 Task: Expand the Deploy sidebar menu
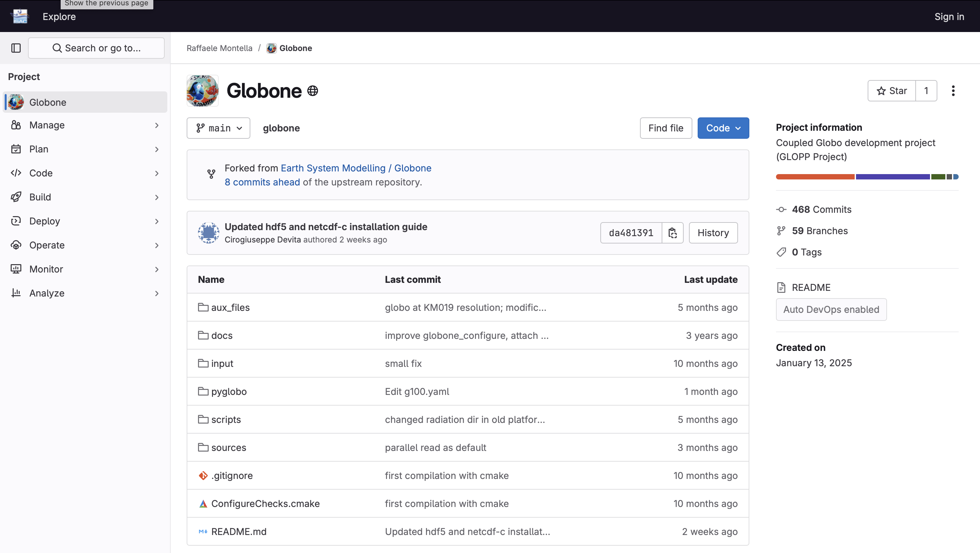(85, 221)
